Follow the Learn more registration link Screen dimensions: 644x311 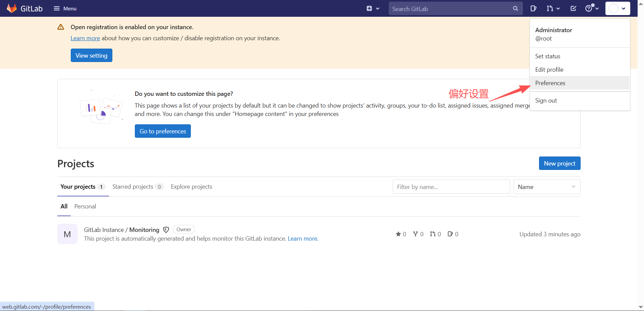coord(85,38)
